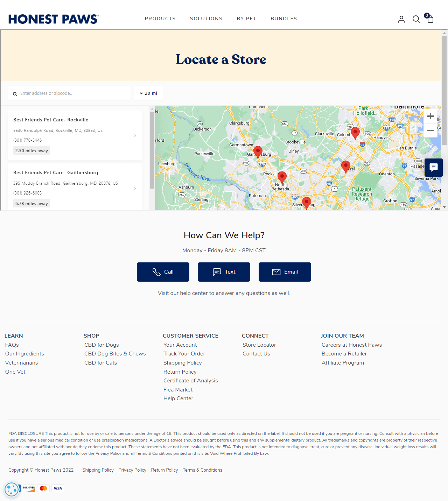Click the Text support button
The width and height of the screenshot is (448, 501).
(224, 272)
